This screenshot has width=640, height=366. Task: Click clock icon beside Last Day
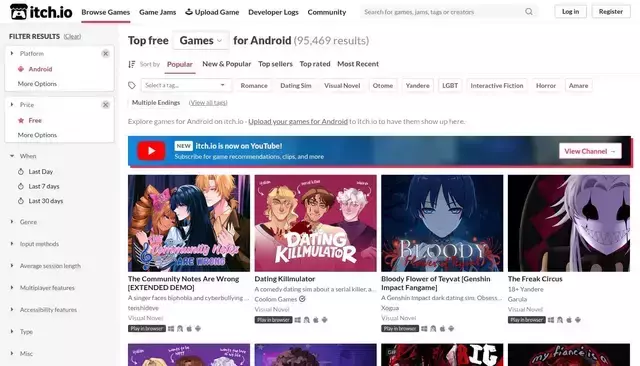coord(21,172)
